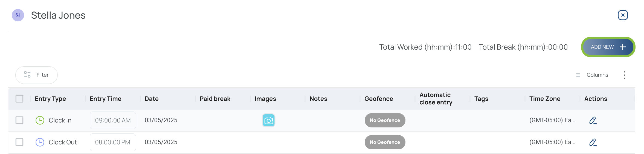Sort by the Date column header
The height and width of the screenshot is (154, 644).
tap(152, 99)
